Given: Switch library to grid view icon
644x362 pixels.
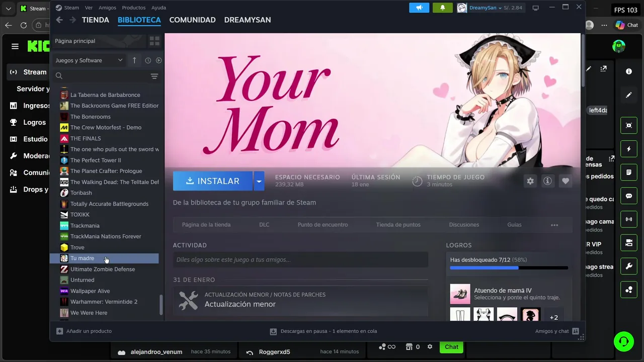Looking at the screenshot, I should pos(154,41).
